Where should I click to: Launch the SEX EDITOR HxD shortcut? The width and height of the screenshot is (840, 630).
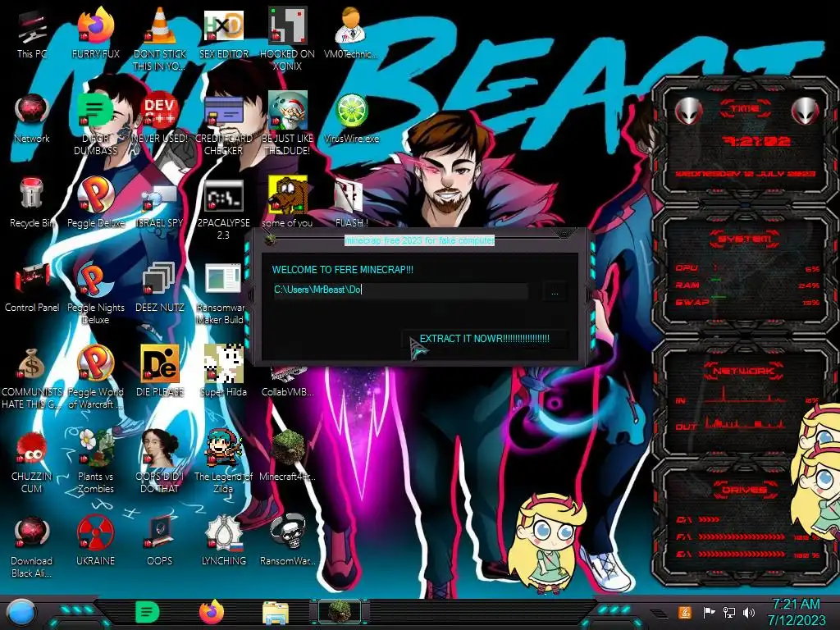223,34
